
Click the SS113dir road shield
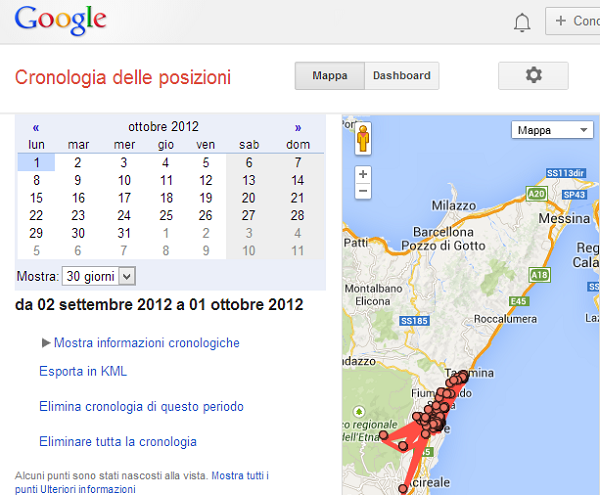tap(566, 173)
